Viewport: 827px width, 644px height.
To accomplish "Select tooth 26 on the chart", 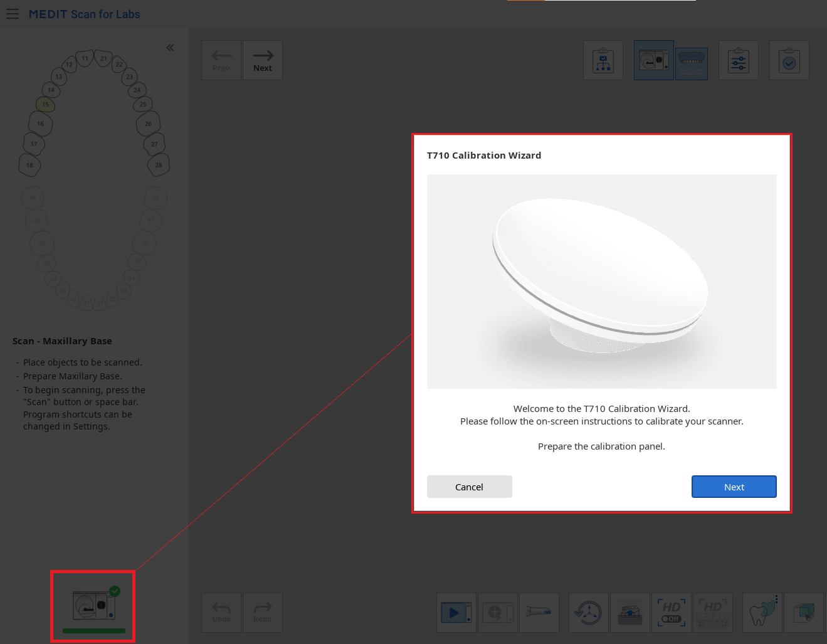I will tap(149, 124).
